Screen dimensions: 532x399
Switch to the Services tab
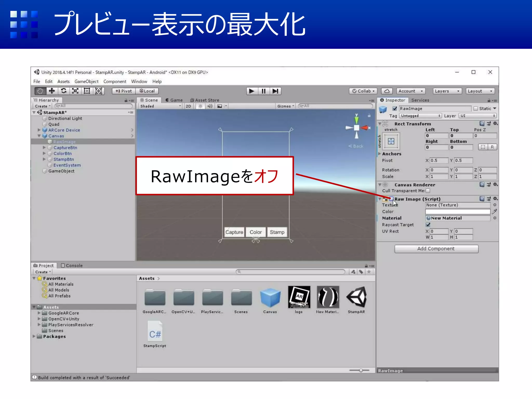[420, 100]
